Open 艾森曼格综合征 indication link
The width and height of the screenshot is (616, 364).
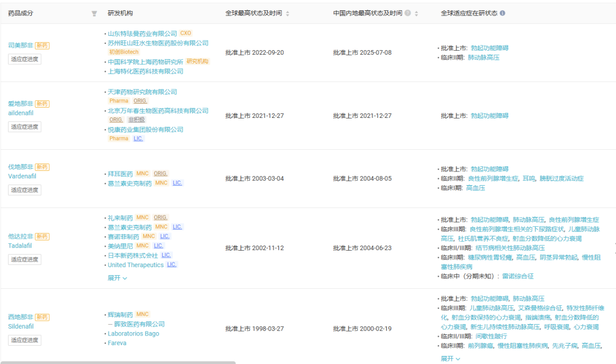tap(540, 308)
